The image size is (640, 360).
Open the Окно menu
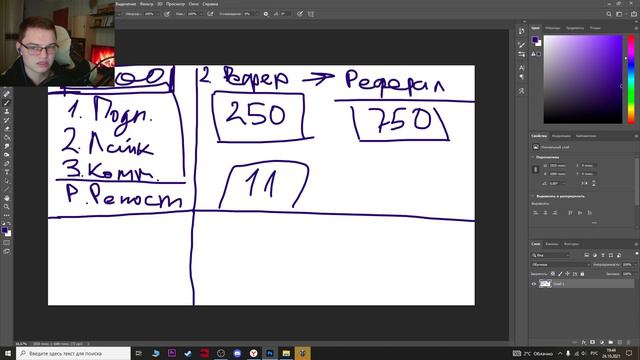coord(193,4)
